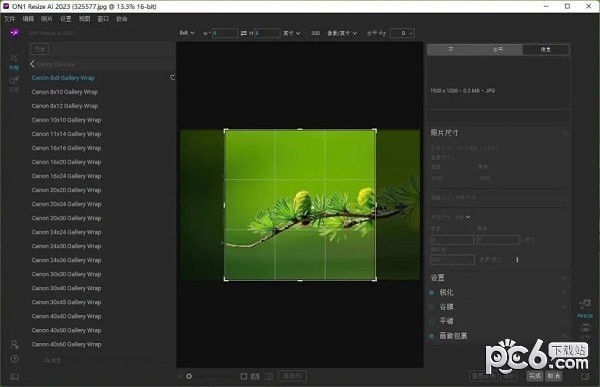Image resolution: width=600 pixels, height=387 pixels.
Task: Click the W width field in options bar
Action: [225, 33]
